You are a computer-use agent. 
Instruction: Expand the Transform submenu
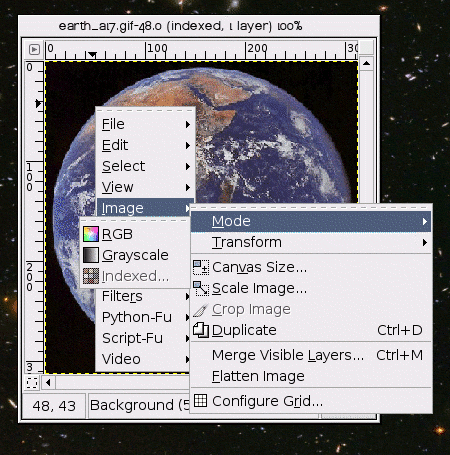311,242
